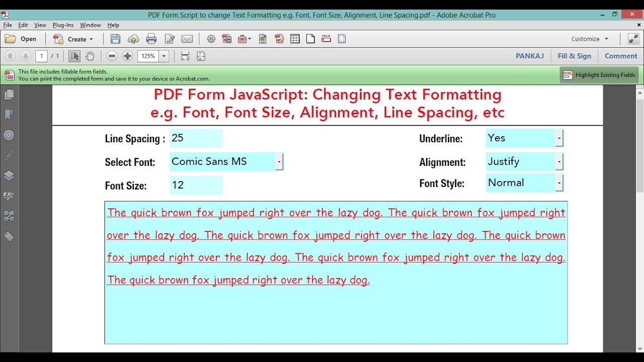
Task: Click inside the quick brown fox text box
Action: tap(336, 273)
